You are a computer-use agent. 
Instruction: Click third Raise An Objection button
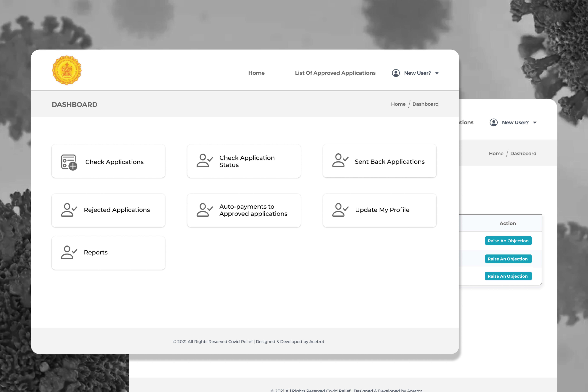tap(508, 276)
